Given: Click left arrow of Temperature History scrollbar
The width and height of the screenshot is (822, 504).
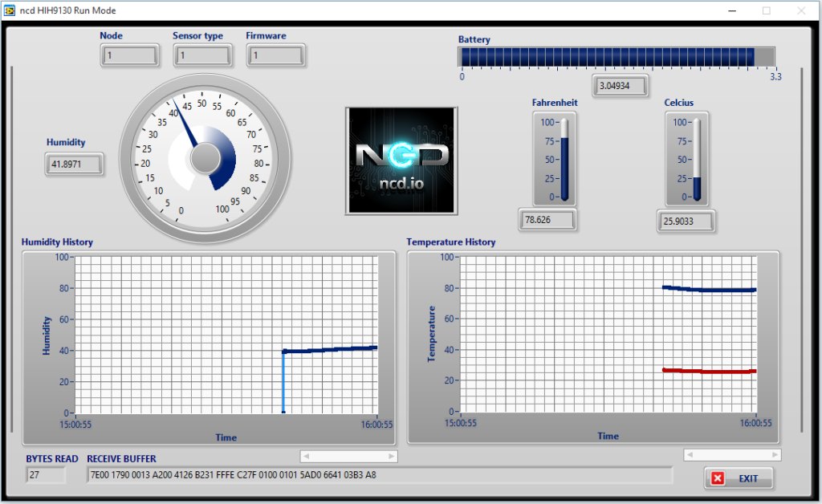Looking at the screenshot, I should 690,455.
